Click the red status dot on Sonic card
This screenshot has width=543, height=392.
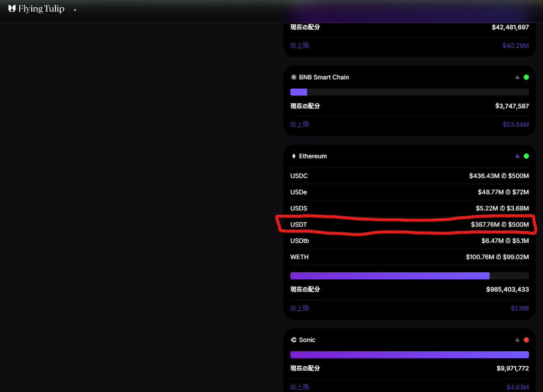526,340
